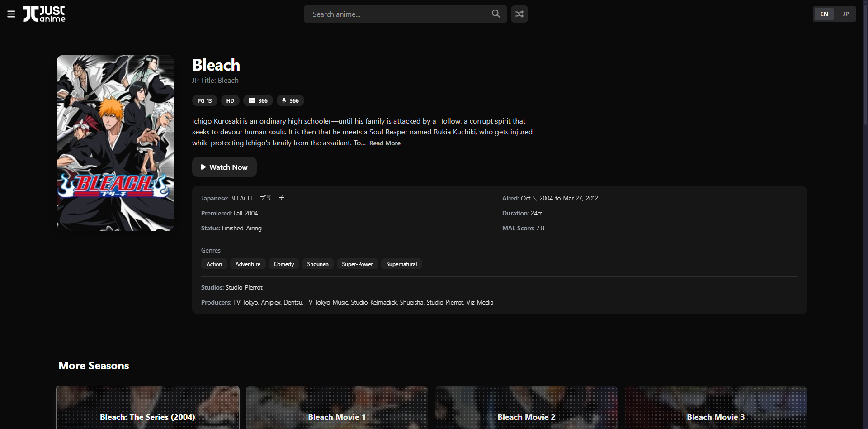868x429 pixels.
Task: Click the subtitle count 366 badge
Action: (258, 100)
